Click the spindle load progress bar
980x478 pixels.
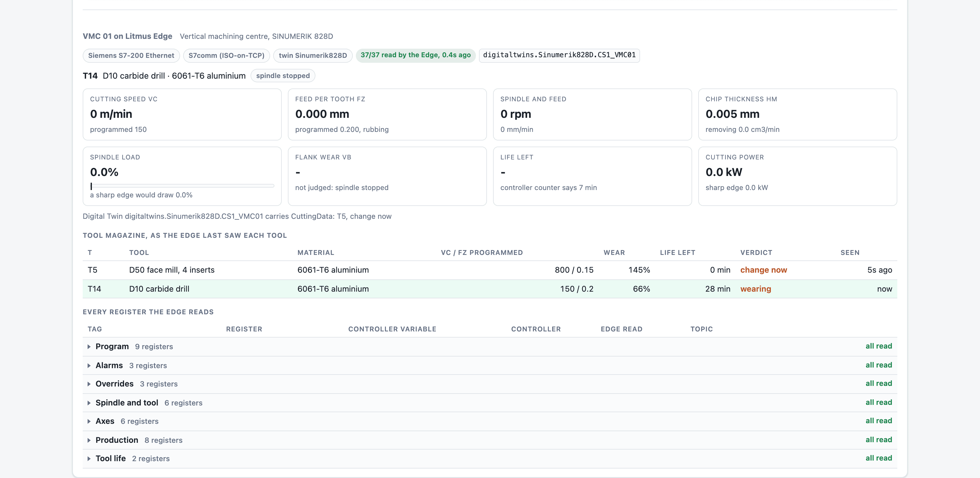point(182,186)
